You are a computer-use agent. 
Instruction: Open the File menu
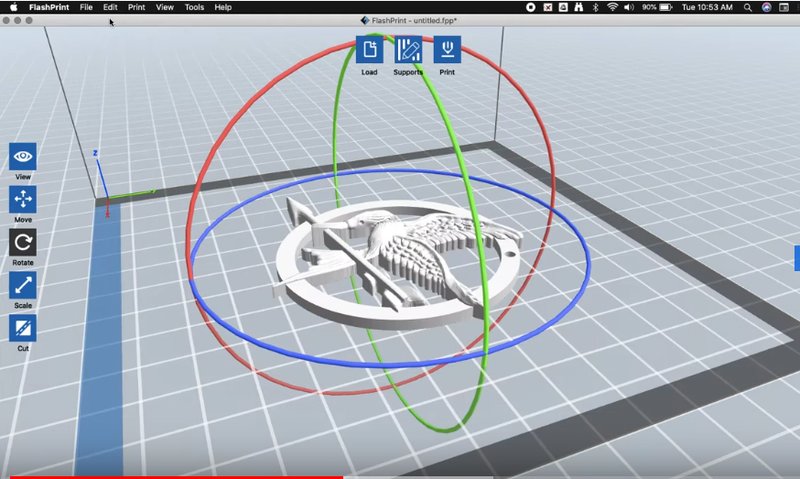pos(87,7)
